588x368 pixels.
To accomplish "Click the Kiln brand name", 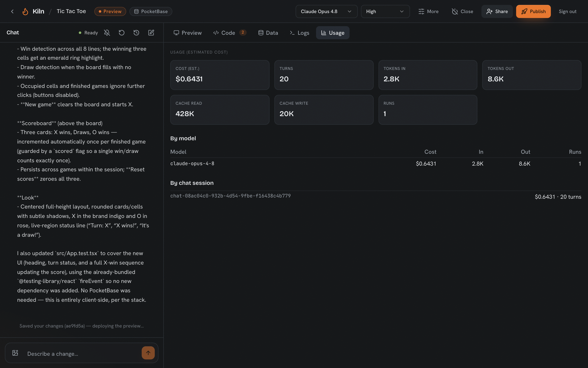I will (x=38, y=11).
